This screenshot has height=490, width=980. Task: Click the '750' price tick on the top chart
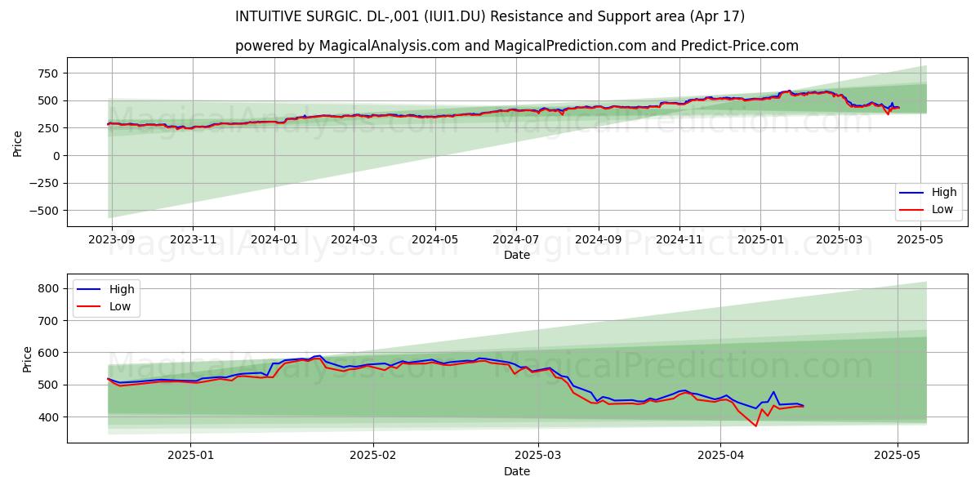[x=47, y=73]
